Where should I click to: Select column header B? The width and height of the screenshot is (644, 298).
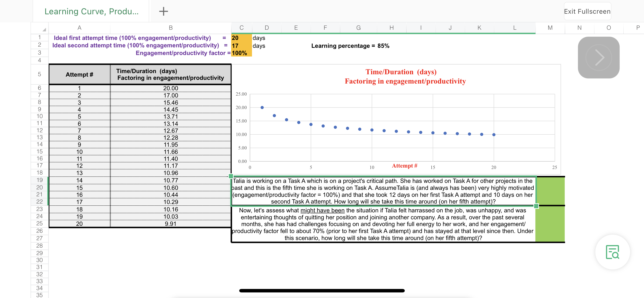(171, 28)
